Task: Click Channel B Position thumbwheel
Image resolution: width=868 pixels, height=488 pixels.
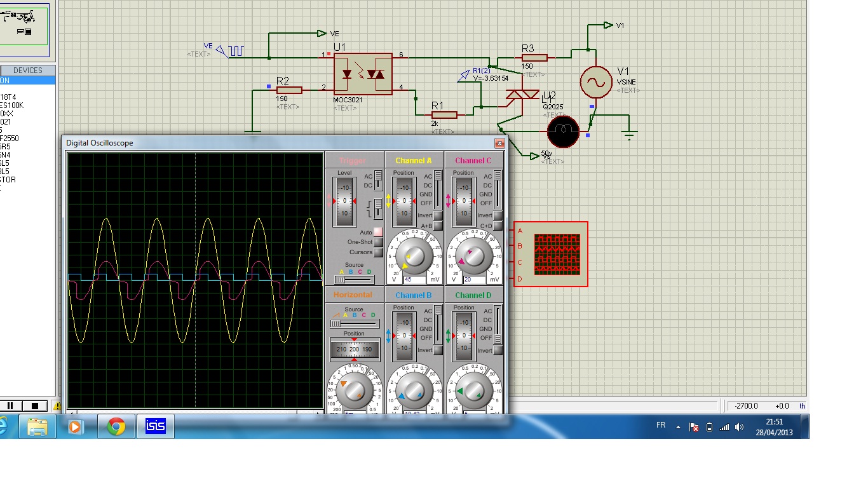Action: (404, 336)
